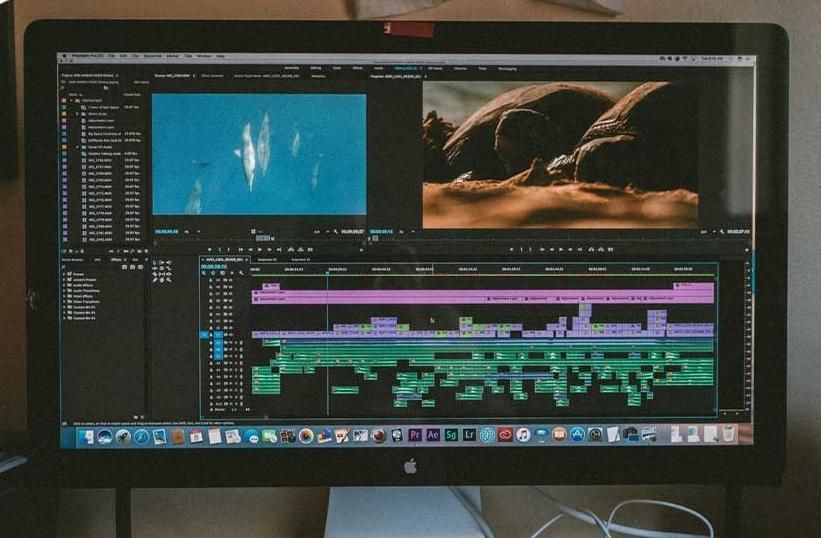Click the timeline current timecode field

pyautogui.click(x=214, y=266)
